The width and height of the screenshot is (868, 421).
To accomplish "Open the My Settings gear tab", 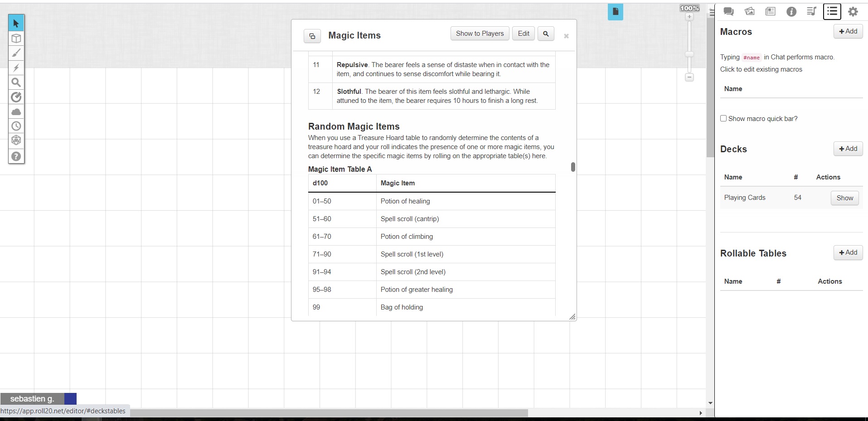I will [853, 11].
